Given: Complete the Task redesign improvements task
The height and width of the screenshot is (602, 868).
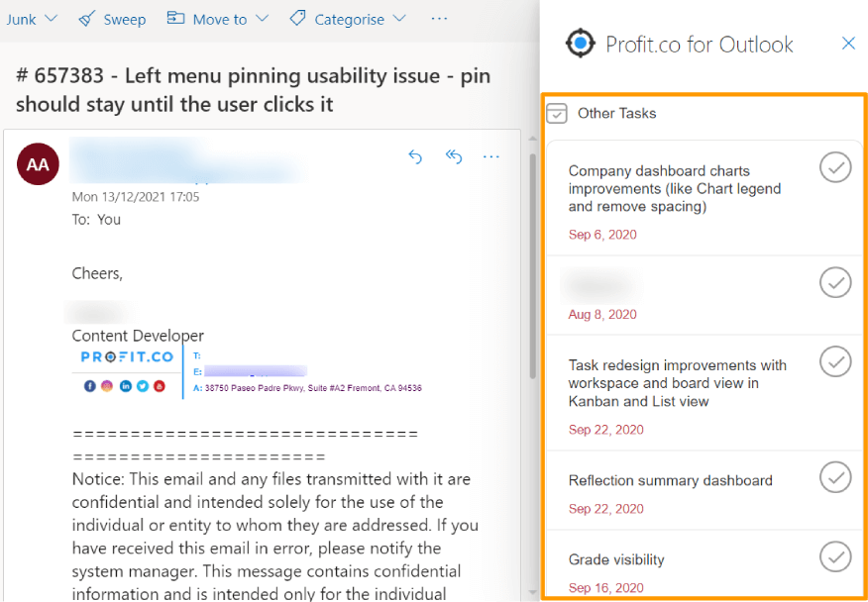Looking at the screenshot, I should click(835, 361).
